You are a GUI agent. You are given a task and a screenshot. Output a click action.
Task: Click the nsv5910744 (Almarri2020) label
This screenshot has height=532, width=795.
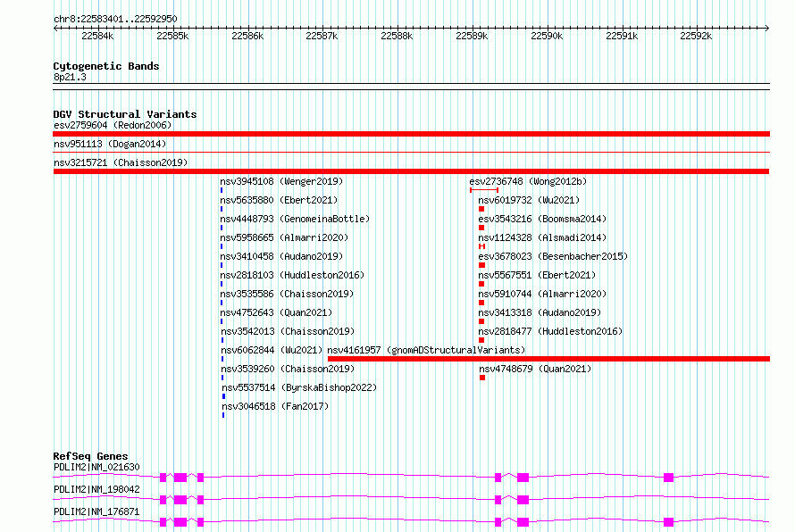click(542, 294)
